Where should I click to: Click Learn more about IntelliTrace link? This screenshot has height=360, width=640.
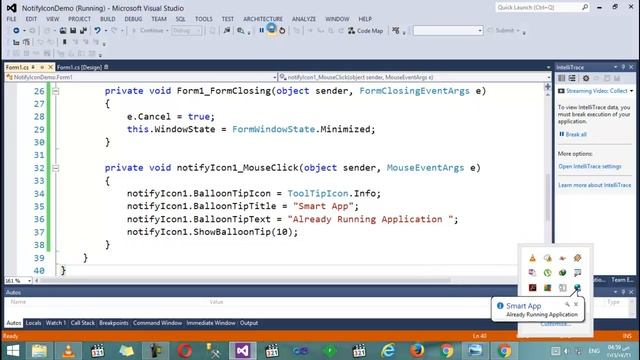[595, 185]
